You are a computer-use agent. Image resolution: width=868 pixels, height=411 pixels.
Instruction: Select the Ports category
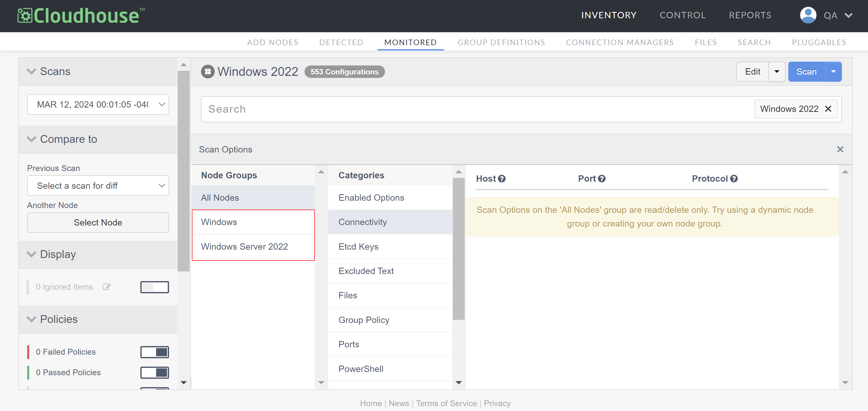pyautogui.click(x=390, y=344)
